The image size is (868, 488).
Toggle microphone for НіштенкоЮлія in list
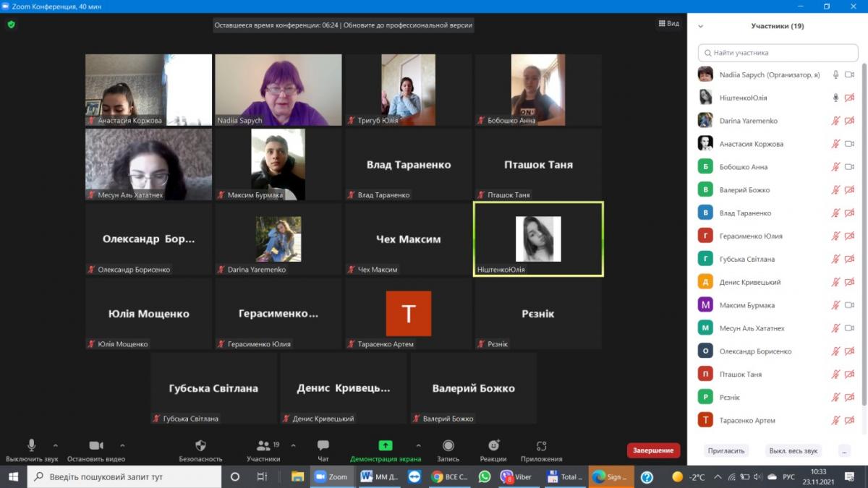point(835,98)
